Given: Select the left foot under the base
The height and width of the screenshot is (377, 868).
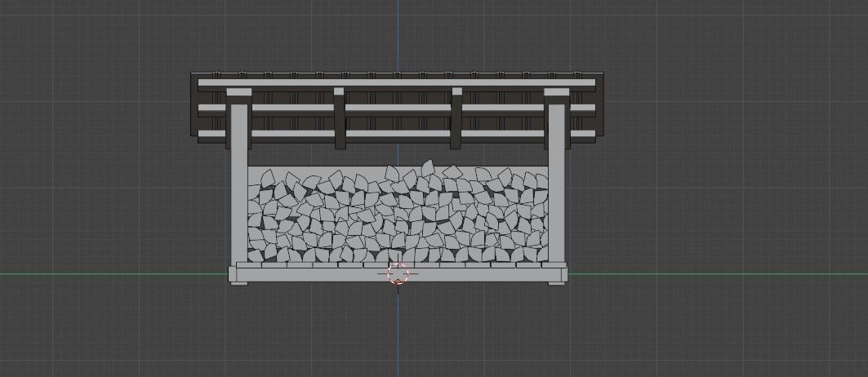Looking at the screenshot, I should (x=239, y=283).
